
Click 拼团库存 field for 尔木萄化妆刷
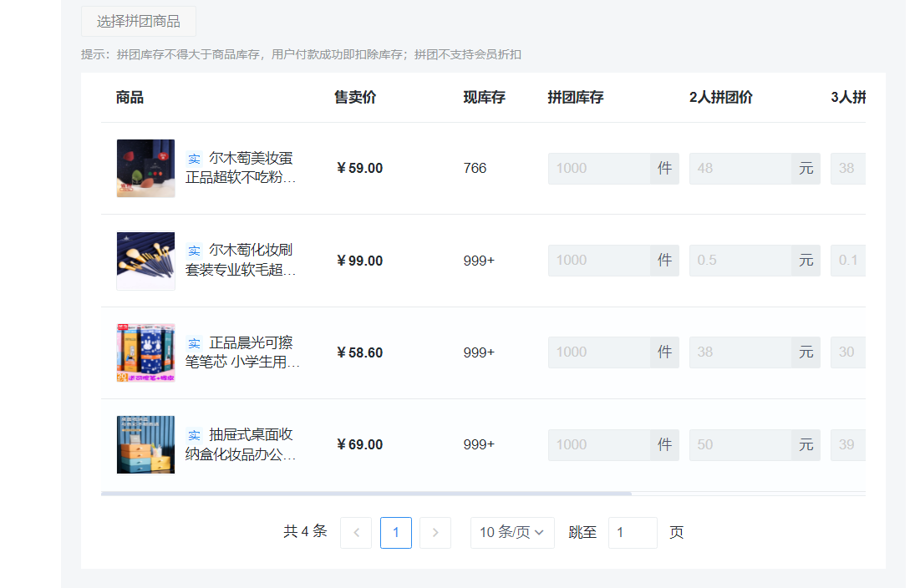pyautogui.click(x=599, y=261)
